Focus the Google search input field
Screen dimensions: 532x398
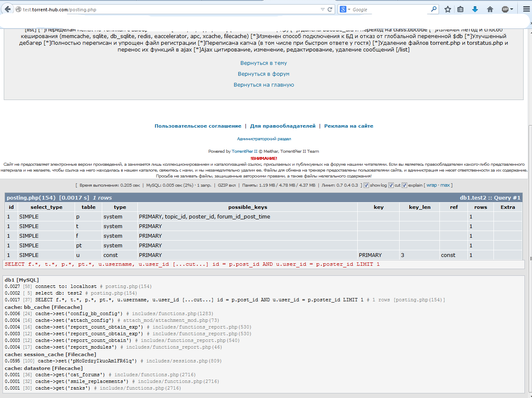tap(390, 9)
